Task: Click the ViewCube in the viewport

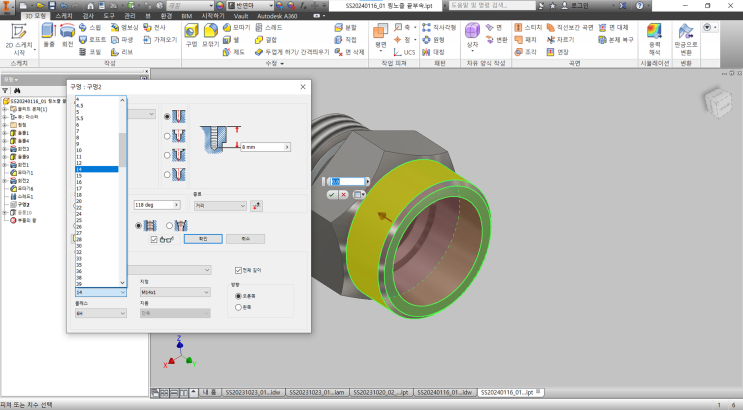Action: [717, 104]
